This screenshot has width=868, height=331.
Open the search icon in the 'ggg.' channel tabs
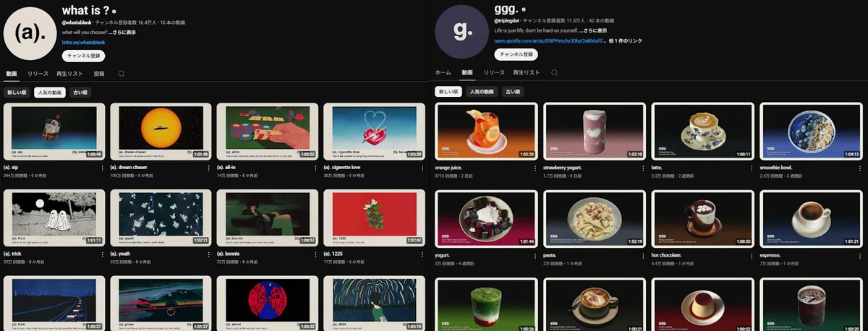[x=554, y=73]
